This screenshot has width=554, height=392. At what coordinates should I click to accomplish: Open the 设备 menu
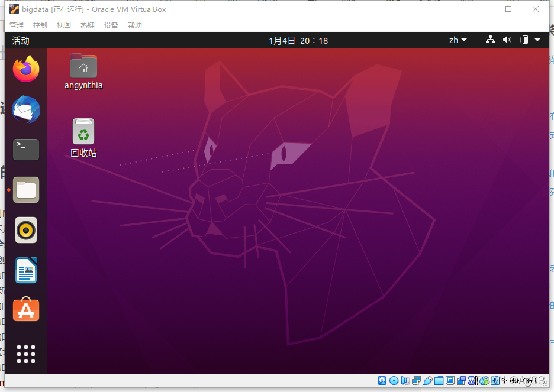[x=111, y=25]
